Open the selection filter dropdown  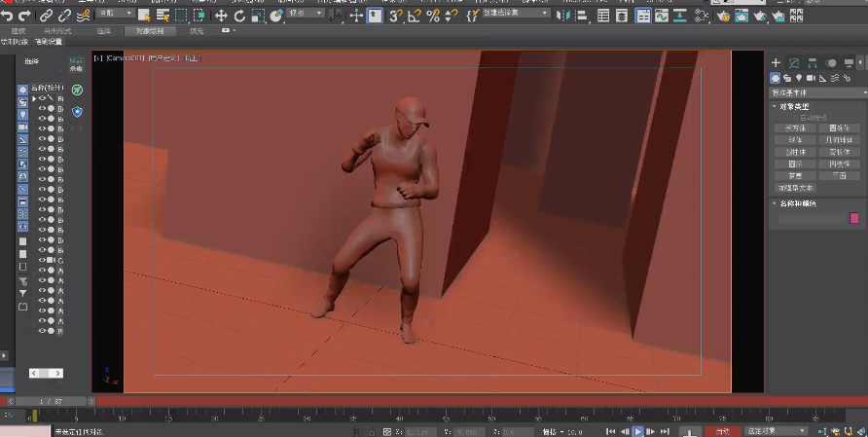tap(115, 13)
